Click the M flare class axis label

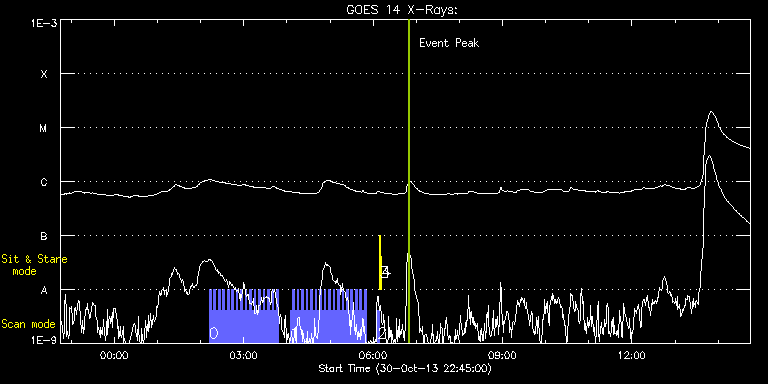pos(44,128)
